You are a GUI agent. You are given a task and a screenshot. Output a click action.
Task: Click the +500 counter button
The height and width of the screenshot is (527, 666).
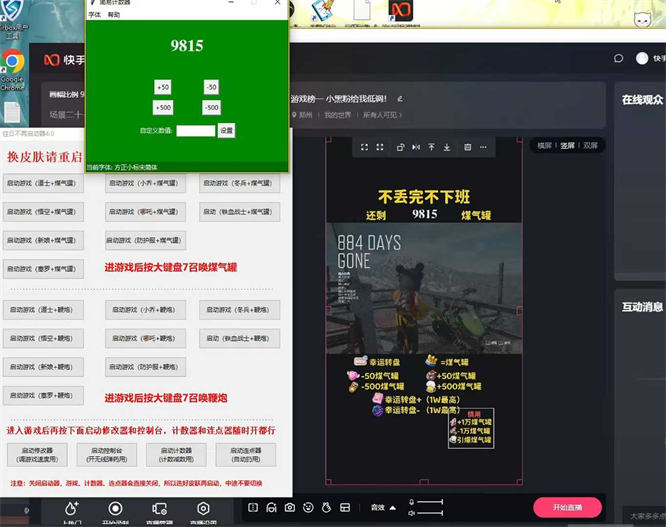click(163, 107)
